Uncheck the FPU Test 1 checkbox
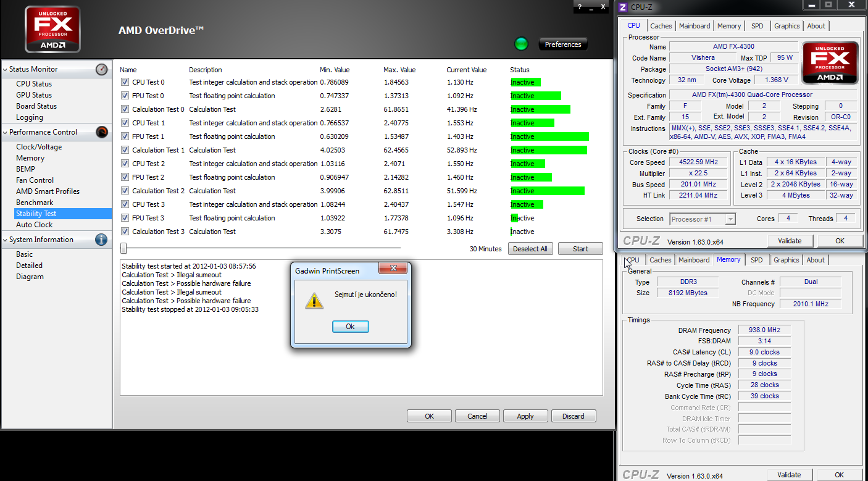The width and height of the screenshot is (868, 481). (125, 136)
